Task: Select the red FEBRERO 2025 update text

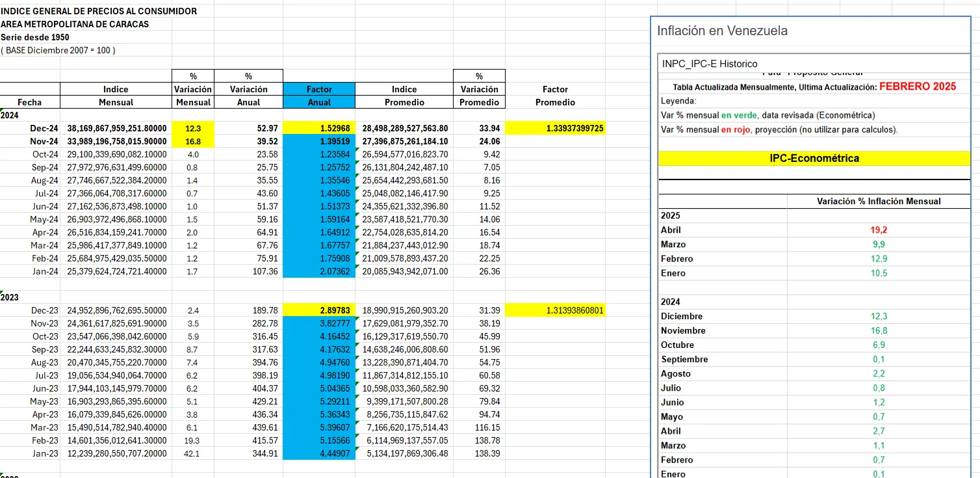Action: click(x=918, y=86)
